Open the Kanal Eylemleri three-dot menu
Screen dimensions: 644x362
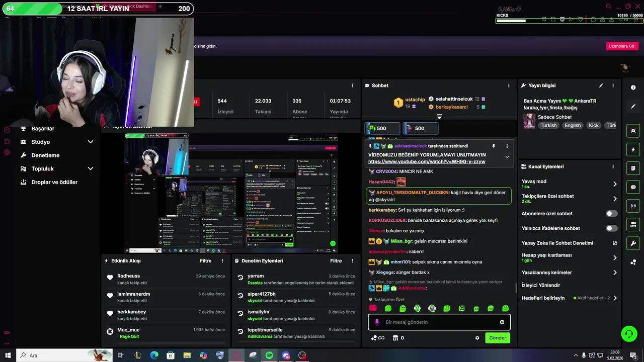(x=613, y=166)
